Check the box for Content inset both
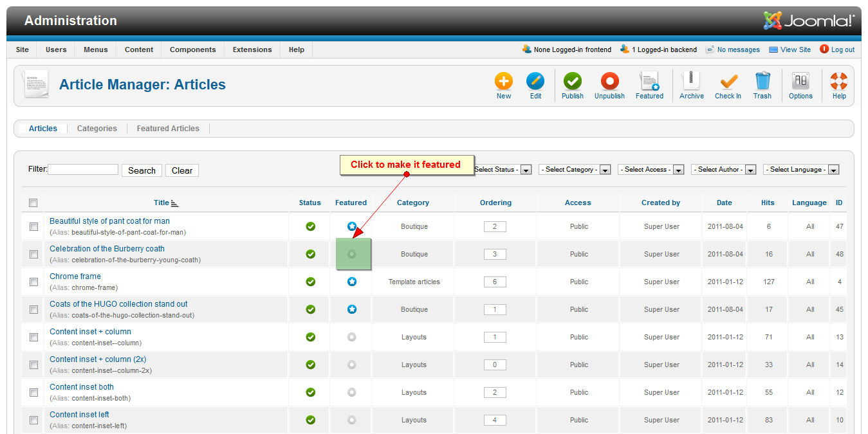868x434 pixels. (x=33, y=392)
